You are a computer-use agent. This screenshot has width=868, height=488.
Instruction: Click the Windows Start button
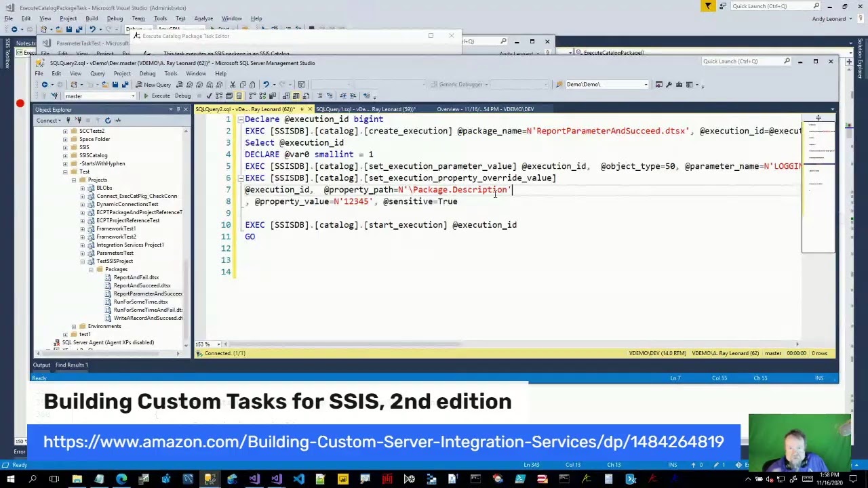click(x=9, y=479)
